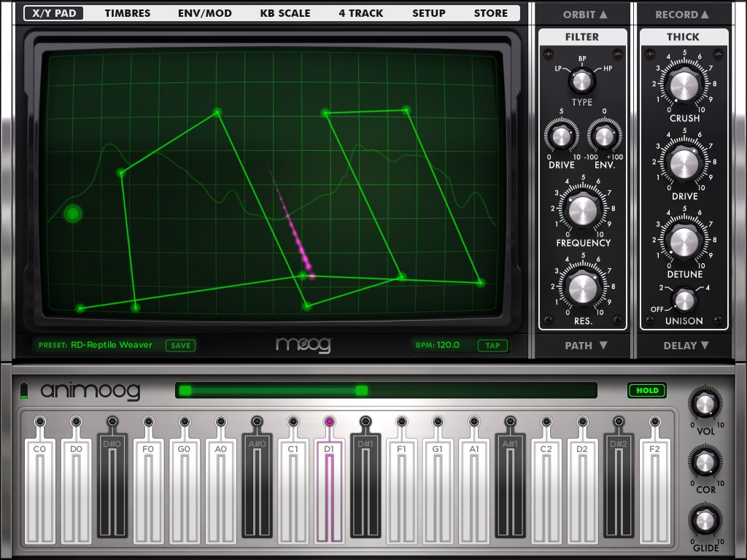The height and width of the screenshot is (560, 747).
Task: Play the C2 key
Action: point(546,491)
